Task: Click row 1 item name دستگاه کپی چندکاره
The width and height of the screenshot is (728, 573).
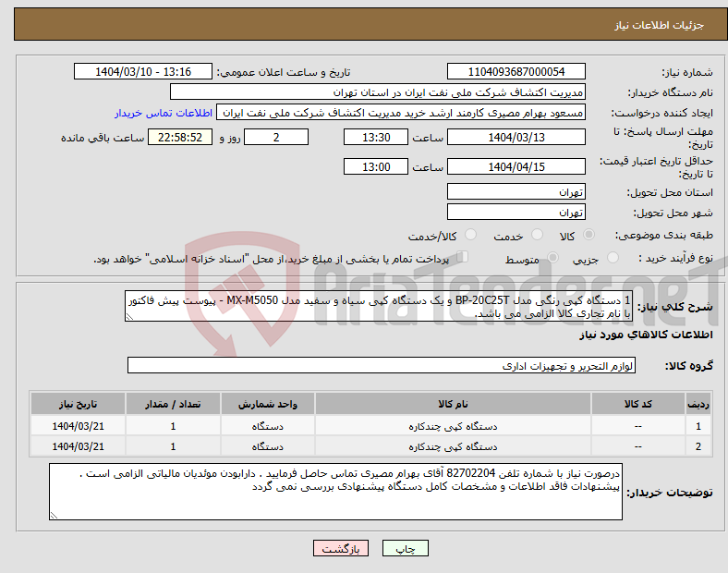Action: pos(453,426)
